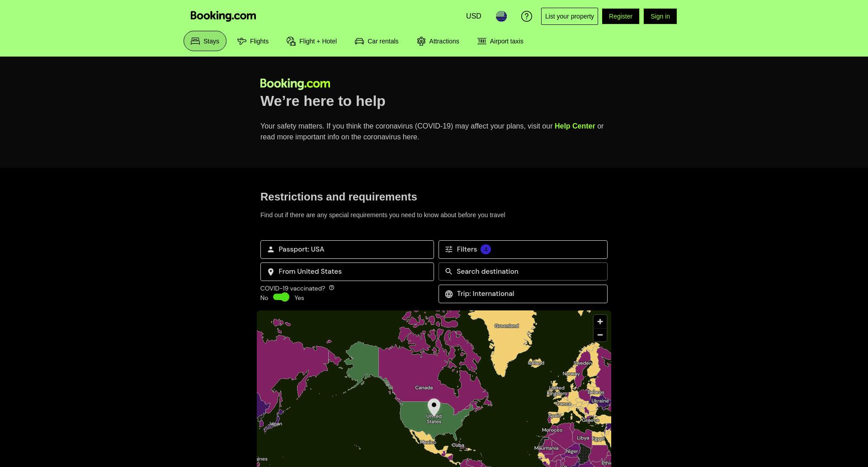Toggle the COVID-19 vaccinated switch
This screenshot has width=868, height=467.
281,297
